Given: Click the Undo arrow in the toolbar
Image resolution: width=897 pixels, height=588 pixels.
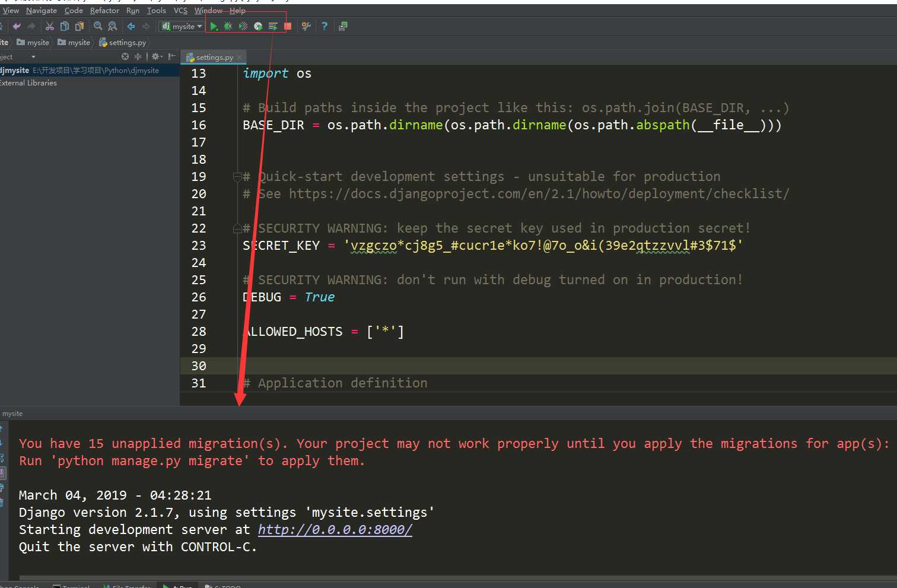Looking at the screenshot, I should [x=17, y=26].
